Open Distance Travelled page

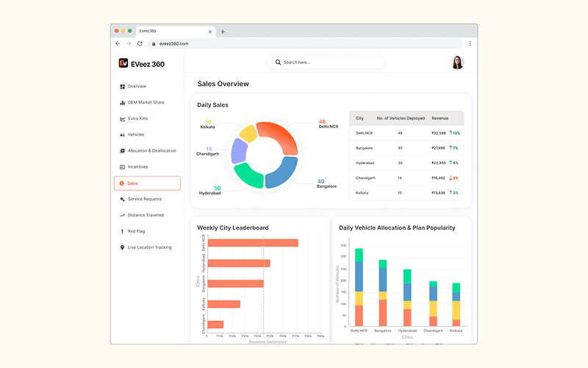tap(146, 216)
